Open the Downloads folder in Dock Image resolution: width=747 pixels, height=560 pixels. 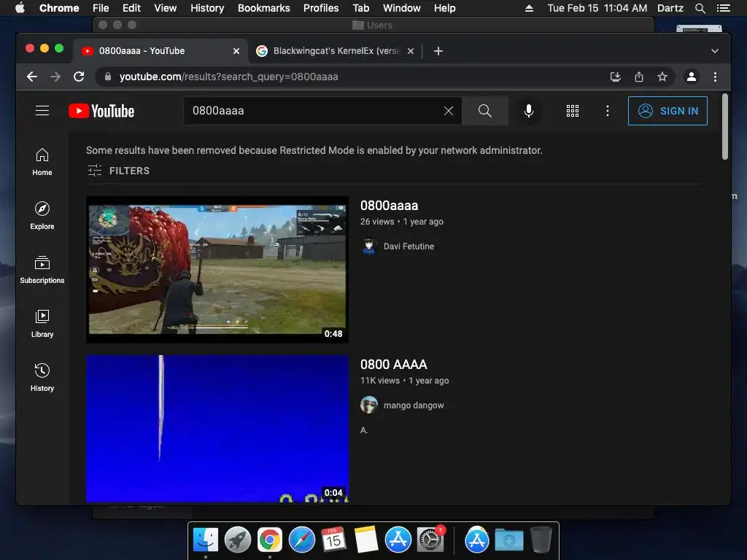[508, 540]
